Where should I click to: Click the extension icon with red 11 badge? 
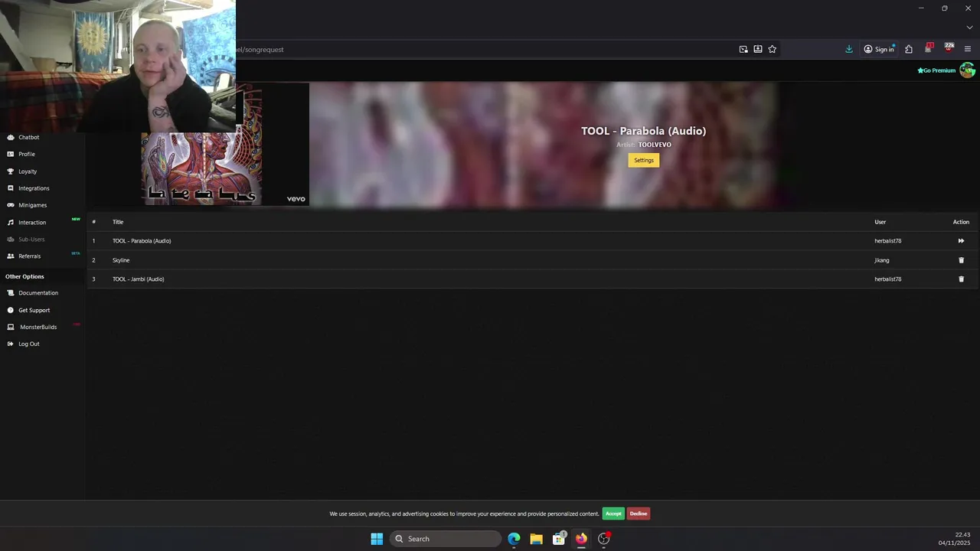tap(929, 48)
